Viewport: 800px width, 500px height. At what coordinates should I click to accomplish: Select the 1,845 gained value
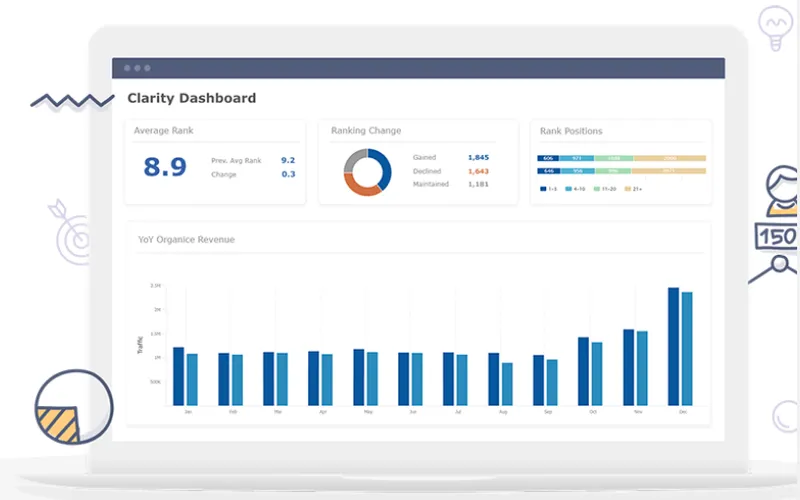(x=478, y=157)
